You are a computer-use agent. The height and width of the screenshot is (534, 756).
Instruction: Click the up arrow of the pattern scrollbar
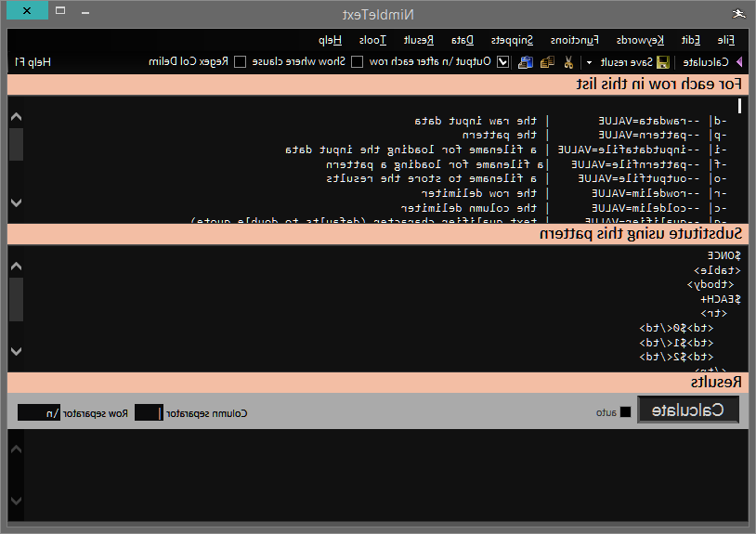tap(16, 266)
